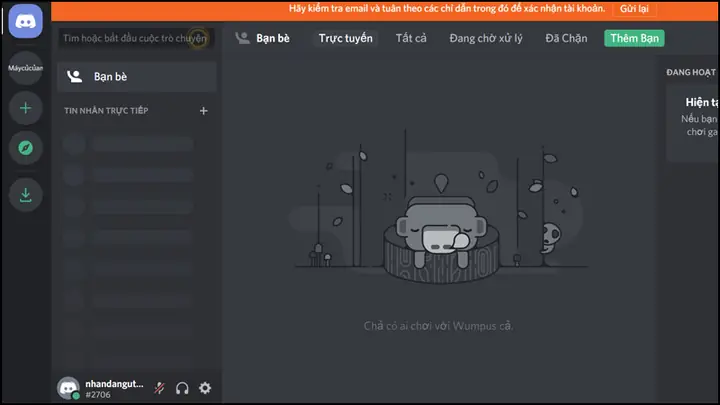Click the Thêm Bạn button
The image size is (720, 405).
[x=634, y=38]
